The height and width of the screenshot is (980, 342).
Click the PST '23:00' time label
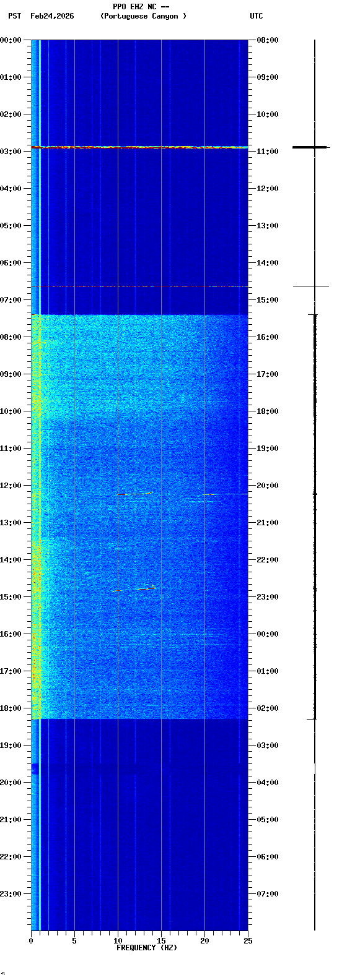11,894
